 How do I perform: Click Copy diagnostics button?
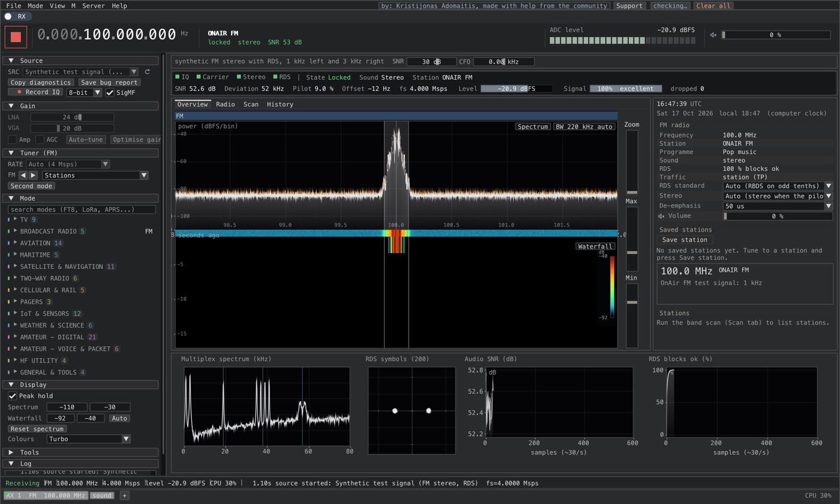click(41, 82)
